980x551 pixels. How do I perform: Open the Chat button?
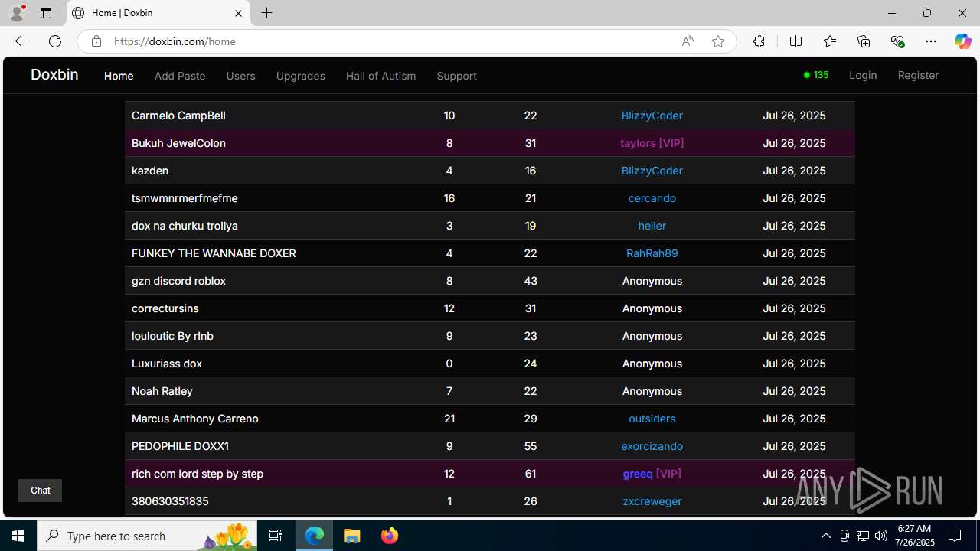coord(40,491)
